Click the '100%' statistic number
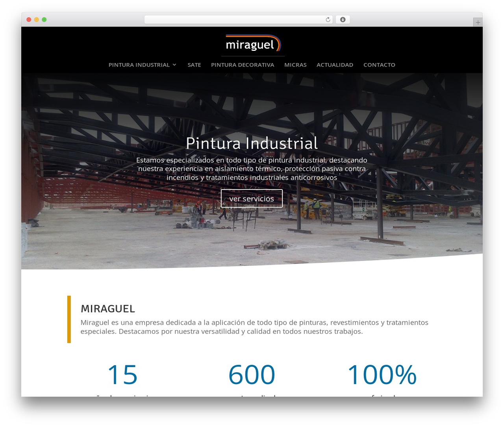Viewport: 504px width, 427px height. (x=382, y=374)
